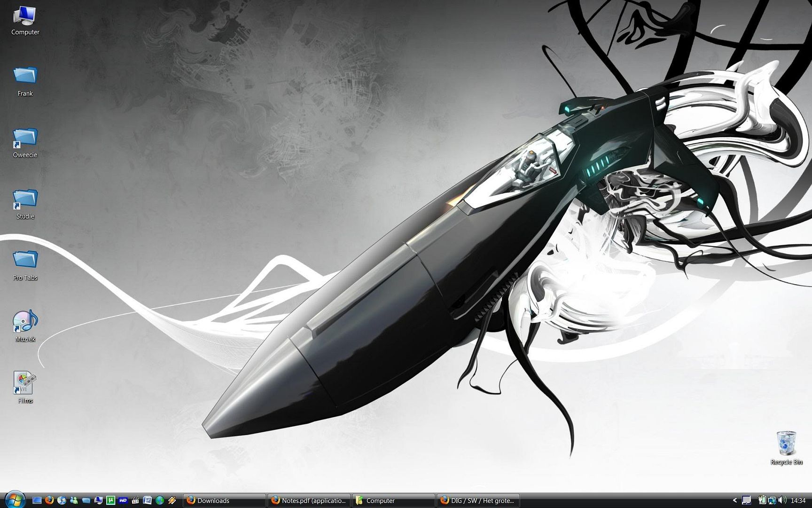Select the Muziek music shortcut
812x508 pixels.
(x=25, y=326)
